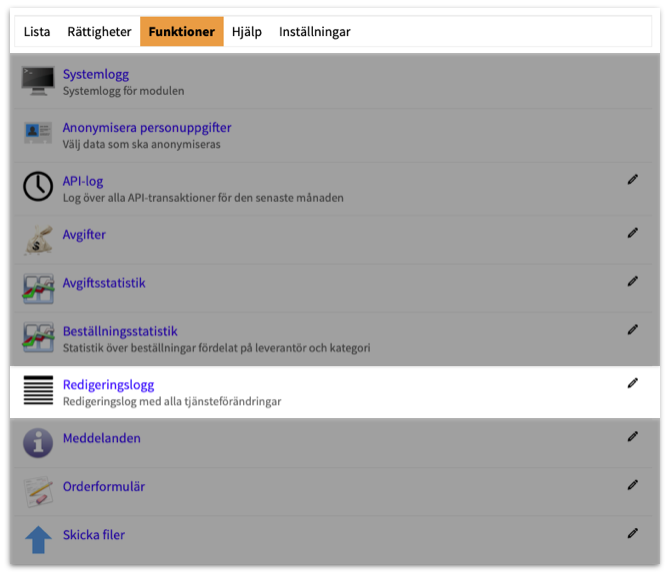Open the Systemlogg link
Viewport: 669px width, 576px height.
[x=95, y=75]
